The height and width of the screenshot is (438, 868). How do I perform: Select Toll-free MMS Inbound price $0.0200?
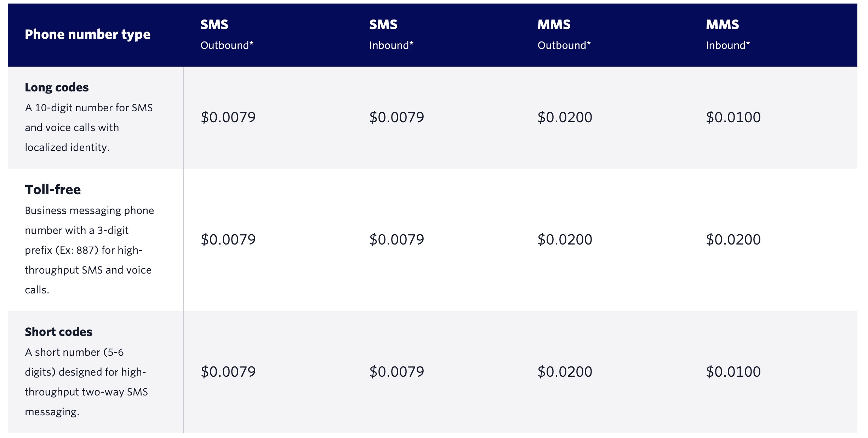tap(733, 240)
